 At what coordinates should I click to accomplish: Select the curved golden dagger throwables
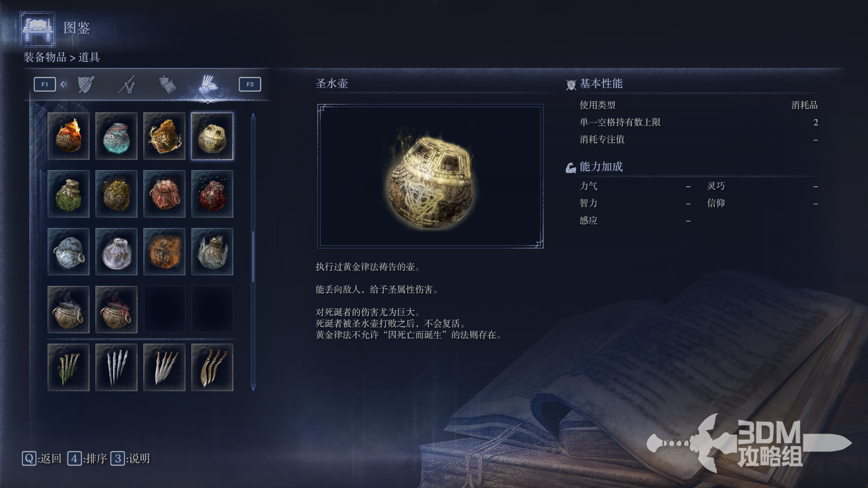coord(212,367)
